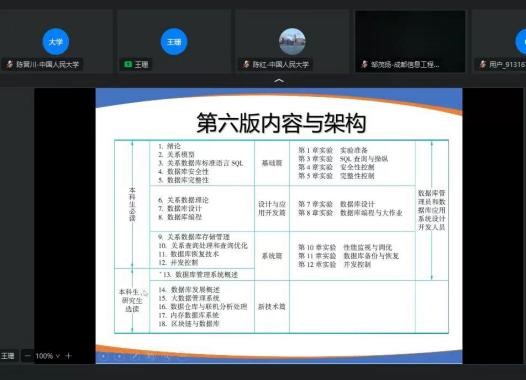This screenshot has width=526, height=380.
Task: Click the 设计与应用开发篇 cell
Action: (272, 208)
